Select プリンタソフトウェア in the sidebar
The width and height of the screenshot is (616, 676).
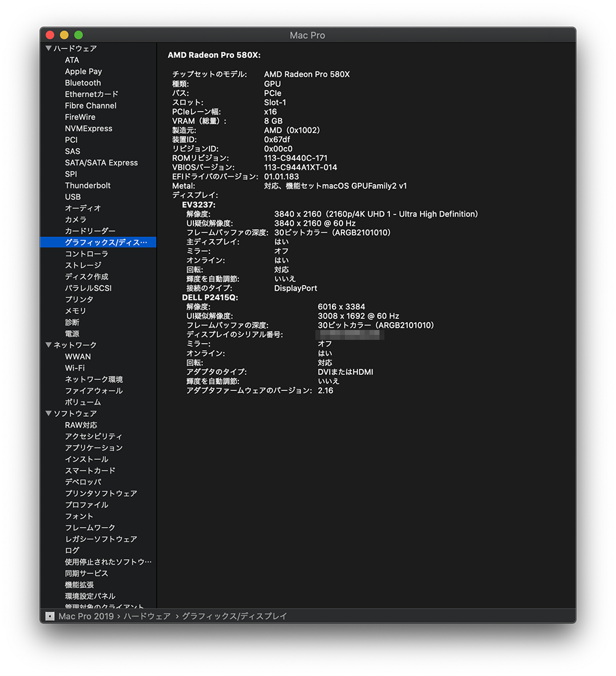(x=101, y=494)
